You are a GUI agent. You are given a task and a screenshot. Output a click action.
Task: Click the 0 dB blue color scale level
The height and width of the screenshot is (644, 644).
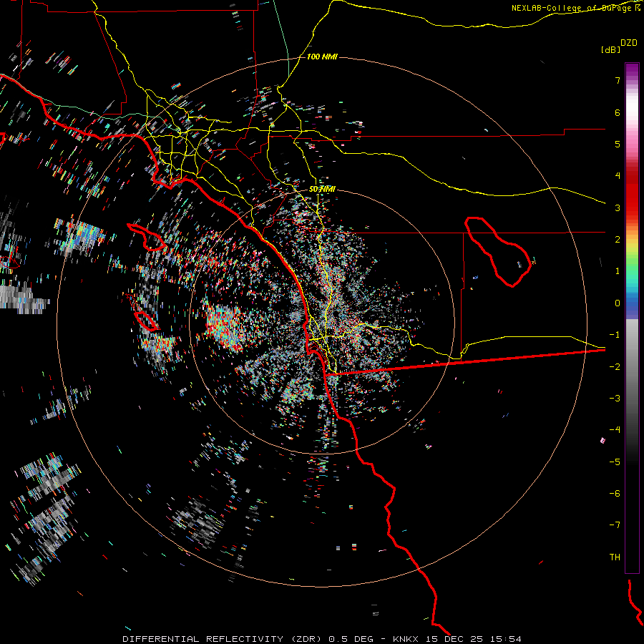pos(618,303)
